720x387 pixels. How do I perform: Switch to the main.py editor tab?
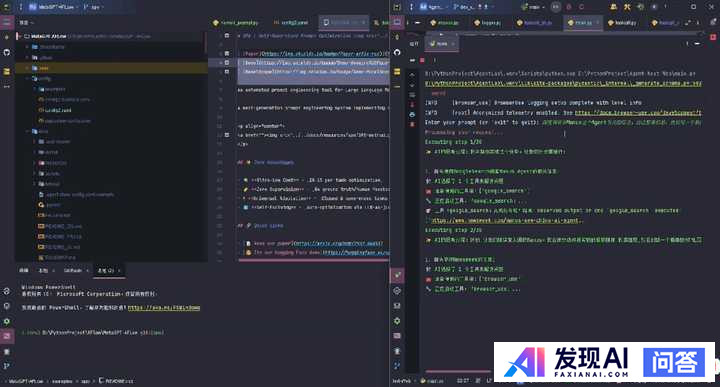583,22
